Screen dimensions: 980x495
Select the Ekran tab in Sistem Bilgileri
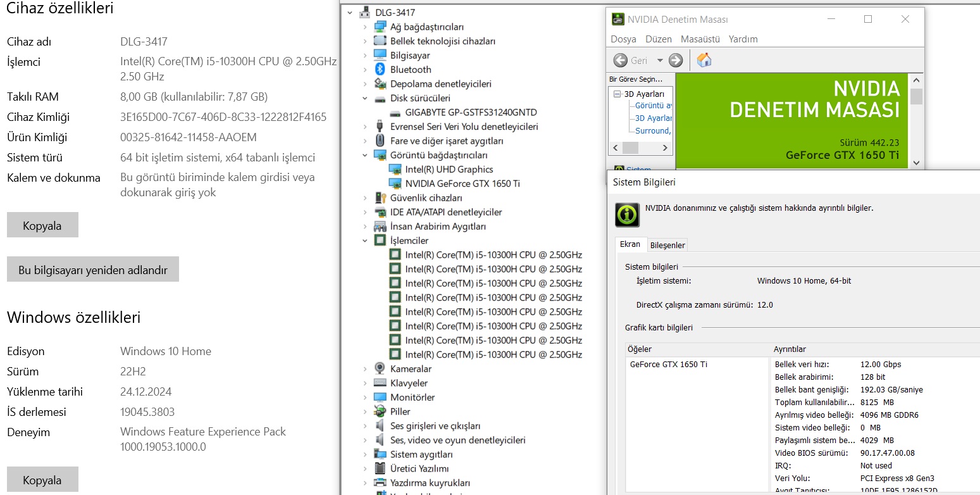(x=630, y=244)
